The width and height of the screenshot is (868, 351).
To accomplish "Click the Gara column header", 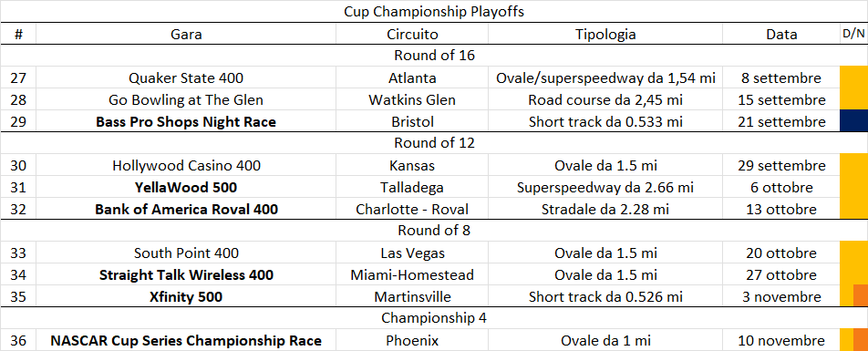I will point(186,34).
